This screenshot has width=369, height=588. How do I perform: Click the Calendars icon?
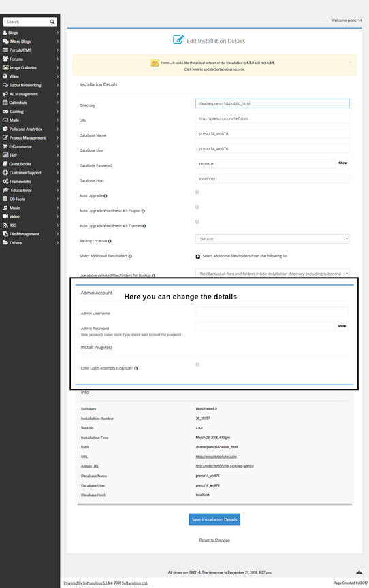tap(5, 102)
